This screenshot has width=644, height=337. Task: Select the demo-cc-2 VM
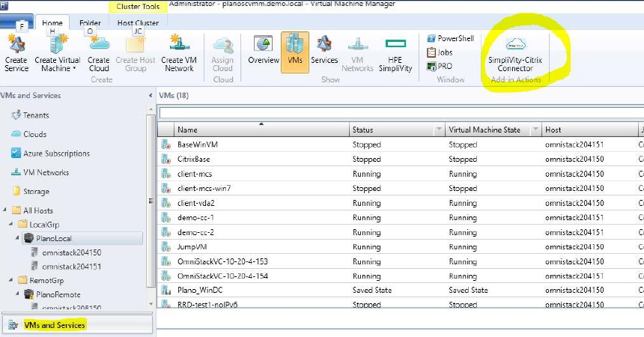click(x=401, y=232)
